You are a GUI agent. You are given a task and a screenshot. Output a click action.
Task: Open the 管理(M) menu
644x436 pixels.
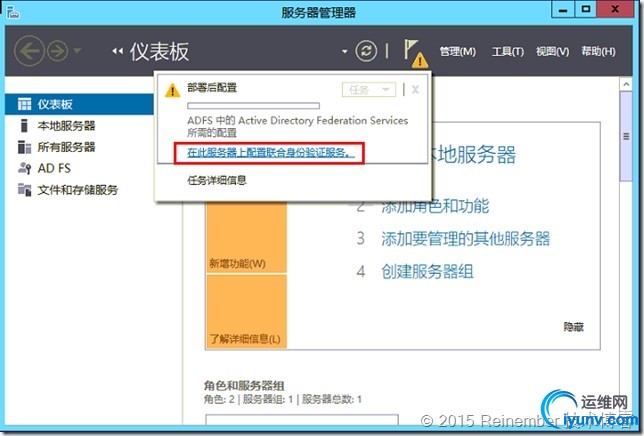pyautogui.click(x=458, y=51)
